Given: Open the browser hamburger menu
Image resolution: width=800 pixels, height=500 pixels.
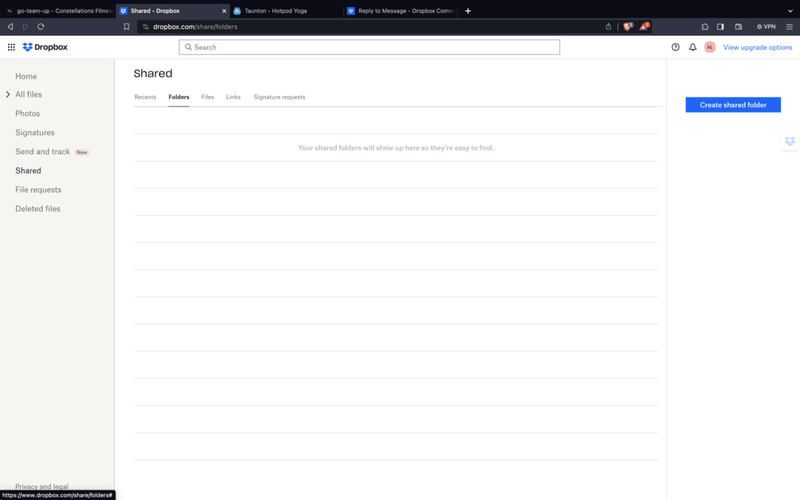Looking at the screenshot, I should [x=789, y=27].
